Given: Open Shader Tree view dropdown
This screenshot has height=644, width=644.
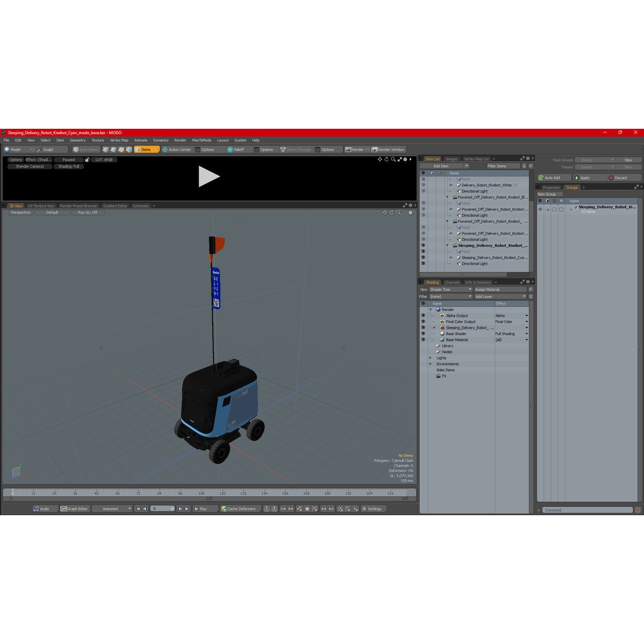Looking at the screenshot, I should [451, 290].
